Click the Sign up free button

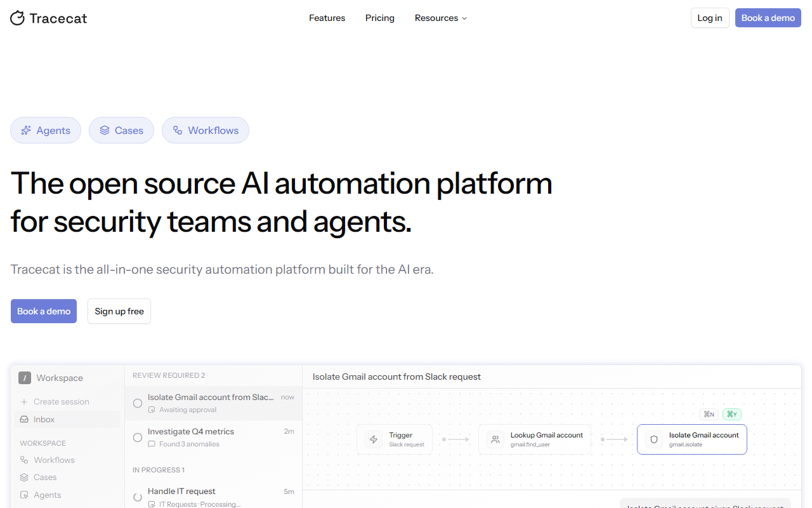[x=119, y=311]
